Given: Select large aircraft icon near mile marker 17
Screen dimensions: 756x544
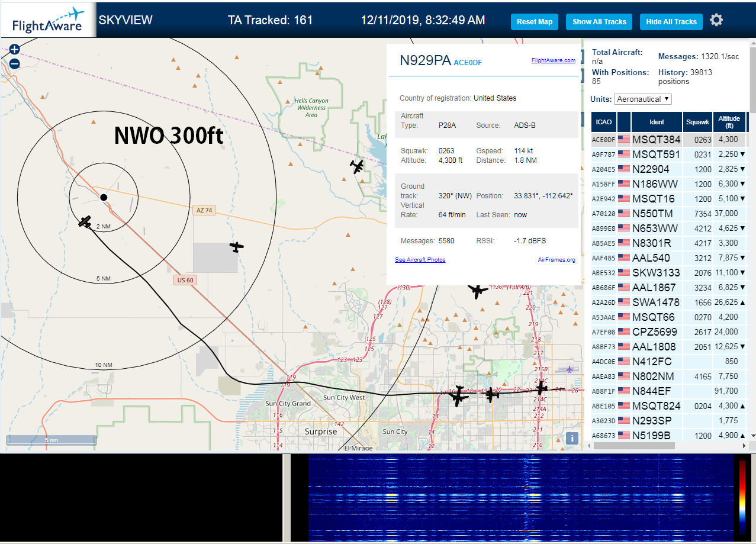Looking at the screenshot, I should click(459, 396).
